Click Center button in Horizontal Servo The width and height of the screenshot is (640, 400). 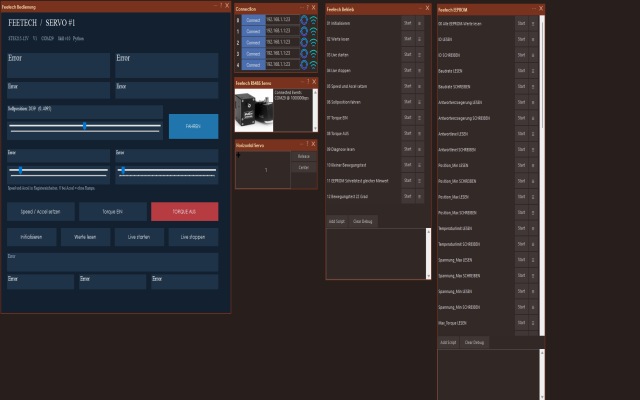[304, 167]
